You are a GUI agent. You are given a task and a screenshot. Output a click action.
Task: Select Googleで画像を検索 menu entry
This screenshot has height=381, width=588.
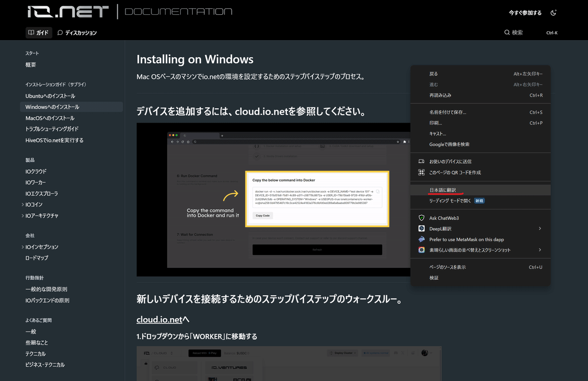coord(480,145)
